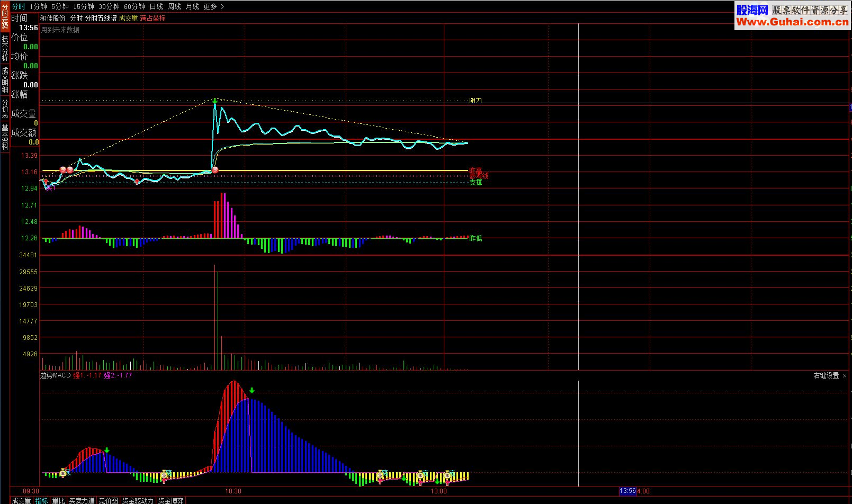Viewport: 852px width, 504px height.
Task: Click the 昨低 line label
Action: point(476,238)
